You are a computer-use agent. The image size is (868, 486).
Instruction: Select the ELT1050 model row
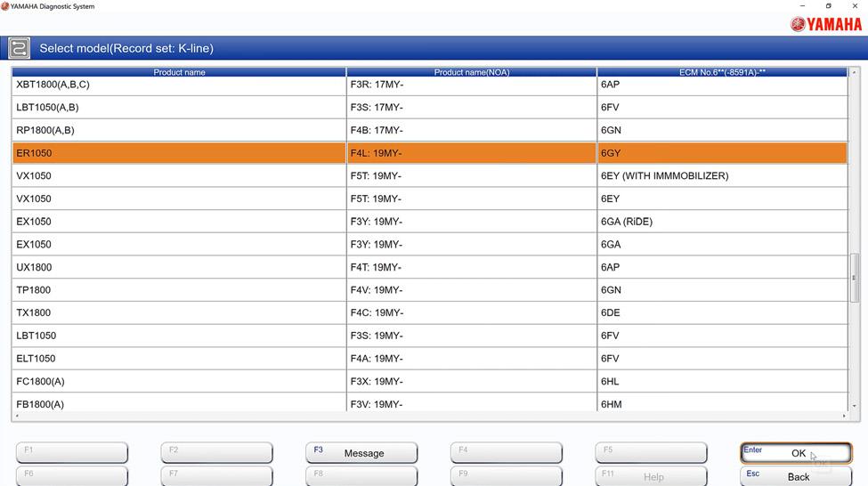pyautogui.click(x=430, y=359)
